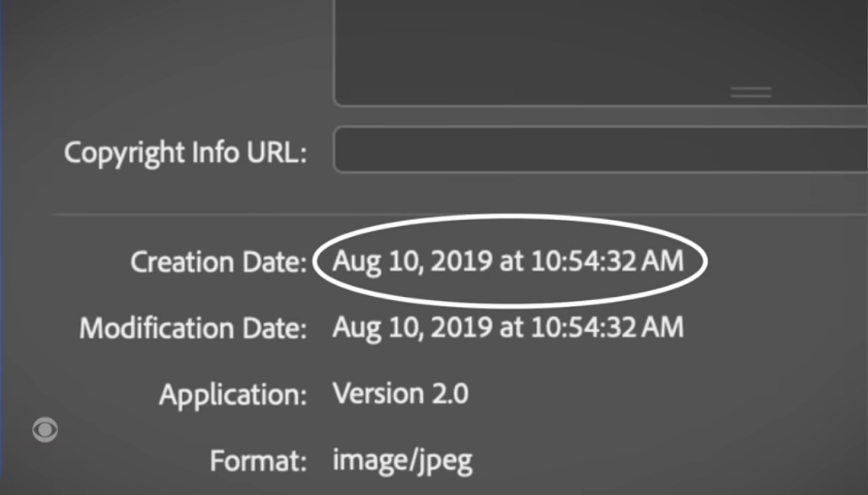Screen dimensions: 868x495
Task: Click the month Aug in Modification Date value
Action: click(x=355, y=327)
